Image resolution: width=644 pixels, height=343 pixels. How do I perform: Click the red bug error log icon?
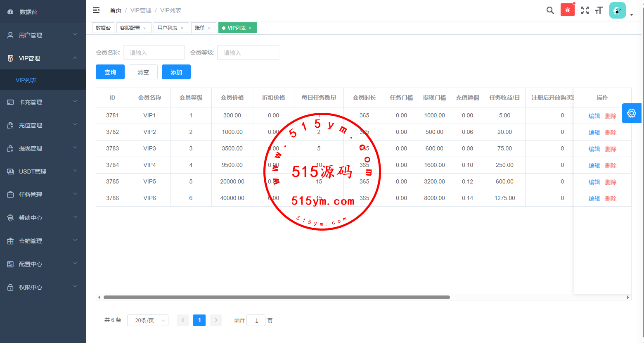click(567, 10)
